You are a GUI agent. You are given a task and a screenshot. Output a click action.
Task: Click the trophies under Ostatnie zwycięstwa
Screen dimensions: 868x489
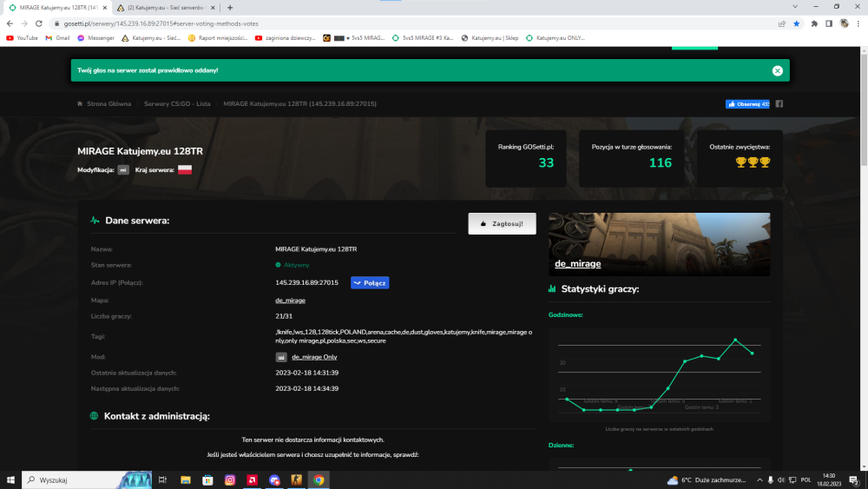[x=753, y=162]
